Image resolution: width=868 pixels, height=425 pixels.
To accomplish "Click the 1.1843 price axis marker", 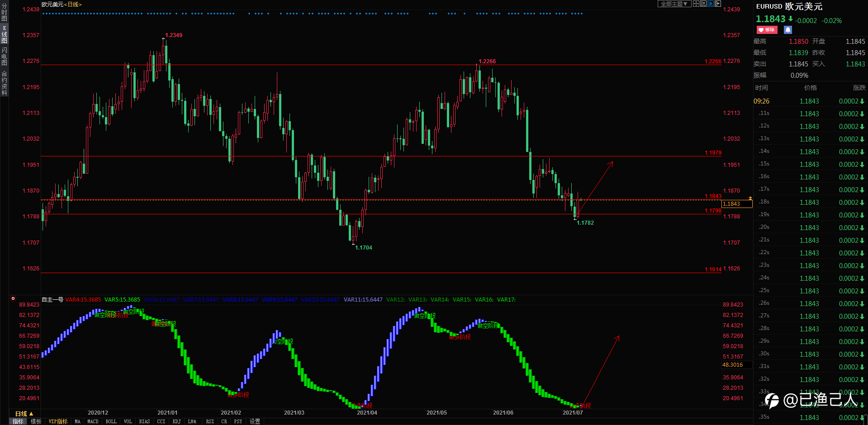I will pos(737,204).
